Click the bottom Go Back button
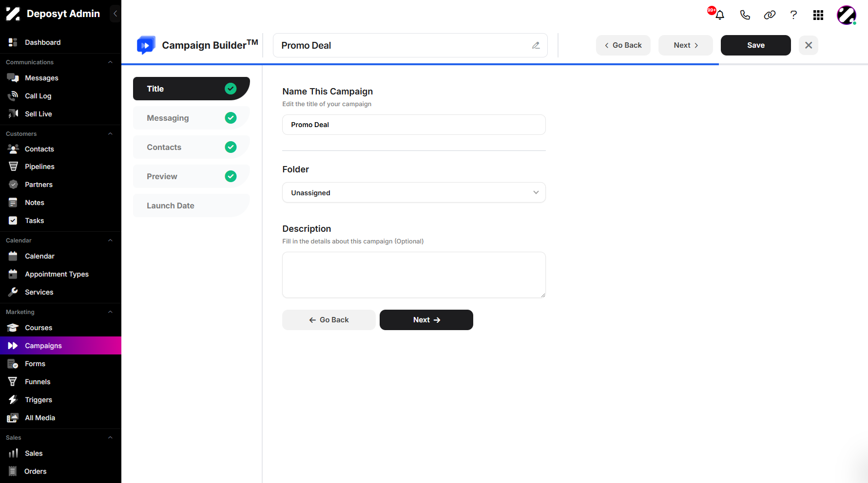The image size is (868, 483). click(x=328, y=320)
